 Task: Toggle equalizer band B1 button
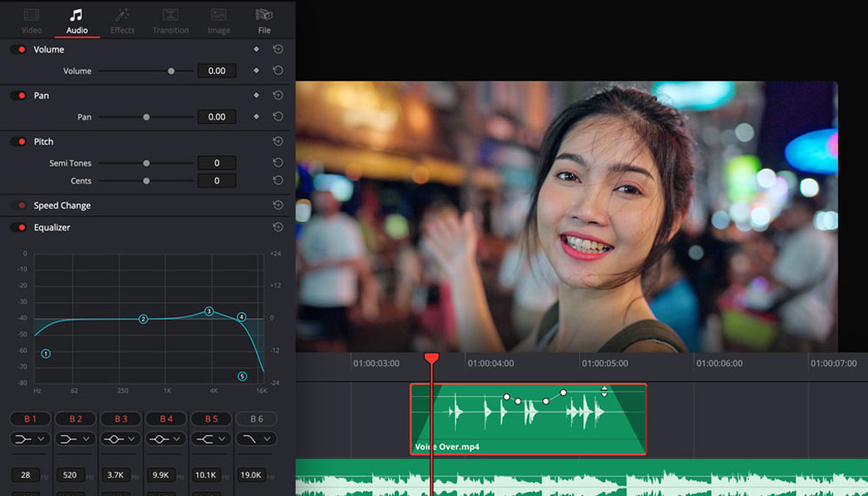tap(30, 419)
